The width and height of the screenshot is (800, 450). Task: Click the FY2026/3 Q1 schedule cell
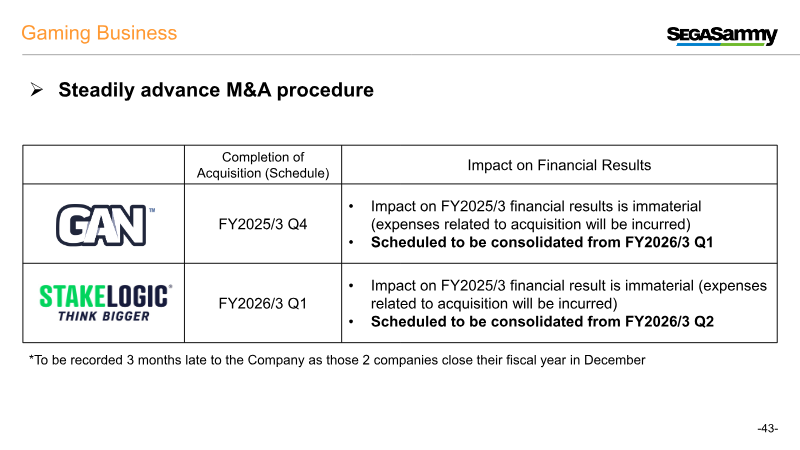[x=263, y=304]
